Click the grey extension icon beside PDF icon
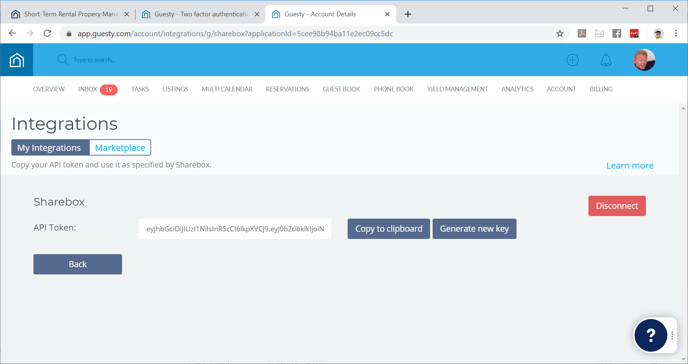Screen dimensions: 688x364 pos(599,33)
